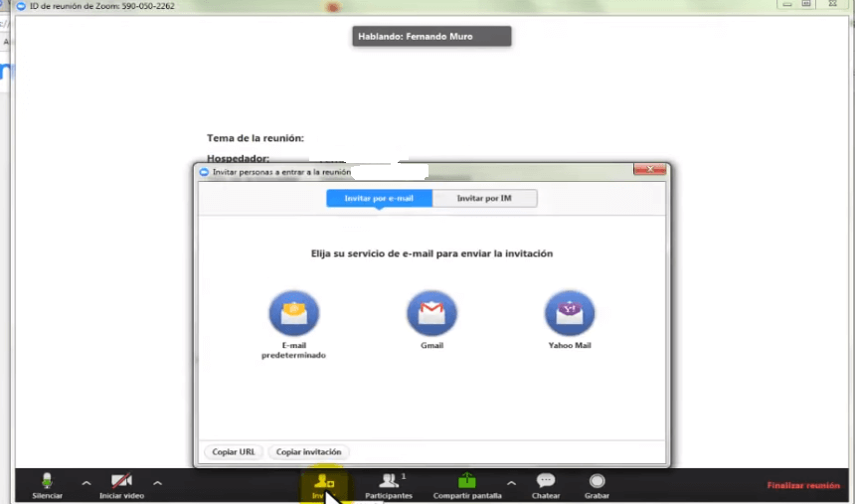855x504 pixels.
Task: Click the Hospedador label text
Action: click(238, 158)
